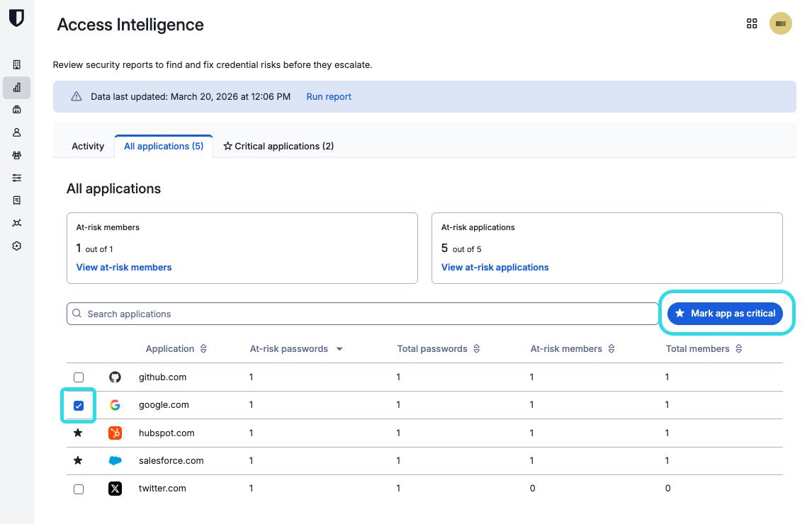Switch to the Activity tab

tap(88, 146)
